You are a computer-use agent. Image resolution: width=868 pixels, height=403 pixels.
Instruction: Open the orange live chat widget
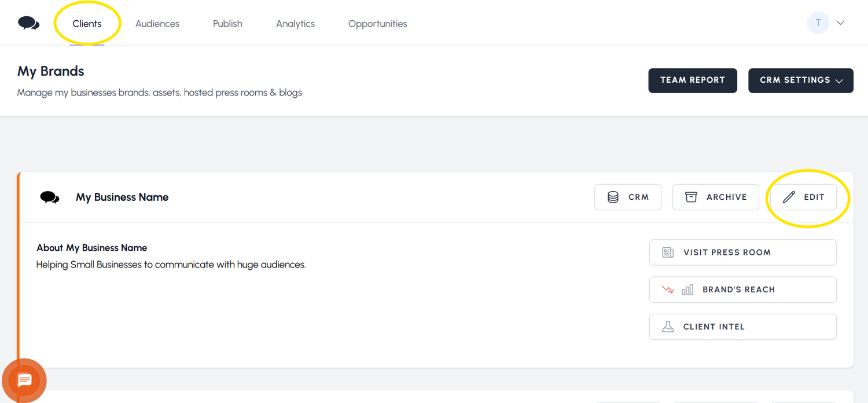[x=24, y=380]
